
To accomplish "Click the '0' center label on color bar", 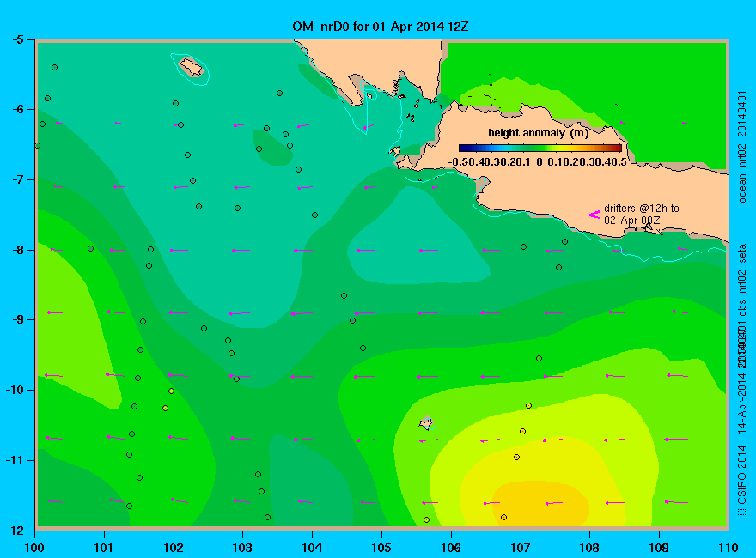I will (x=539, y=162).
